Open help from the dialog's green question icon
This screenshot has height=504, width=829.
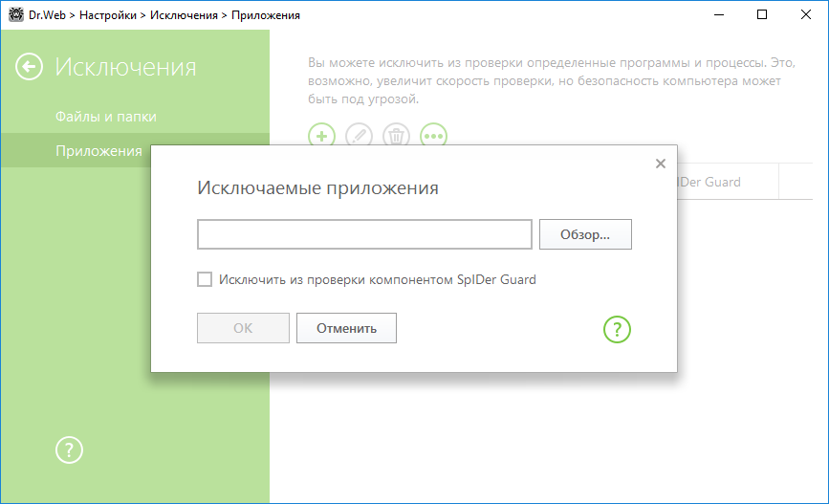[617, 330]
